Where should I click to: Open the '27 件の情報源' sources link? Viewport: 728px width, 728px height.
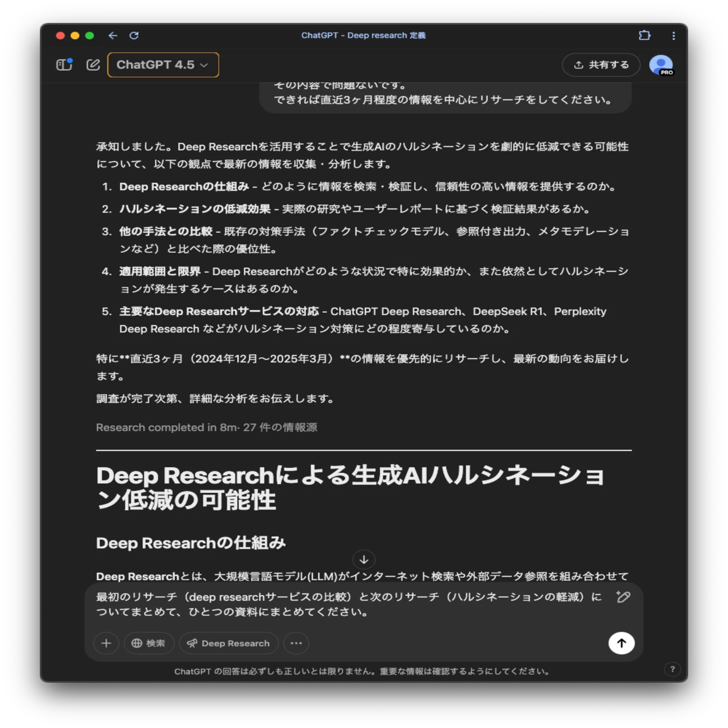(280, 427)
